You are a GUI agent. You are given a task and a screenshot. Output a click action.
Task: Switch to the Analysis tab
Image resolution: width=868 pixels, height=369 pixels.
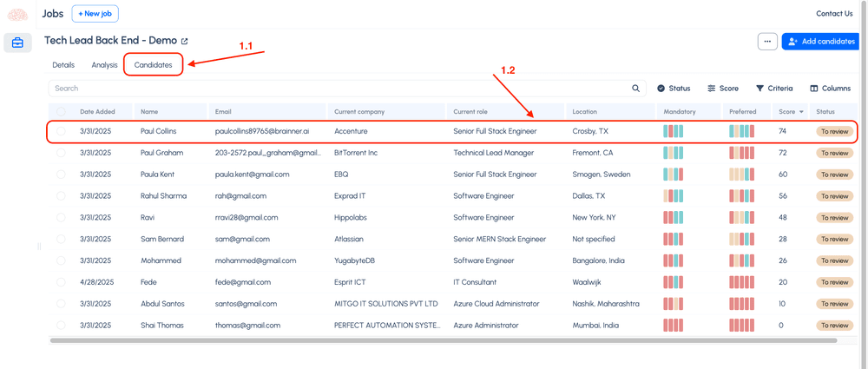click(104, 65)
